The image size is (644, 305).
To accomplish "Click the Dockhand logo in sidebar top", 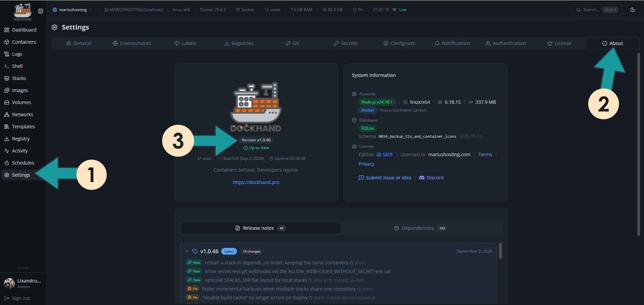I will pyautogui.click(x=23, y=12).
